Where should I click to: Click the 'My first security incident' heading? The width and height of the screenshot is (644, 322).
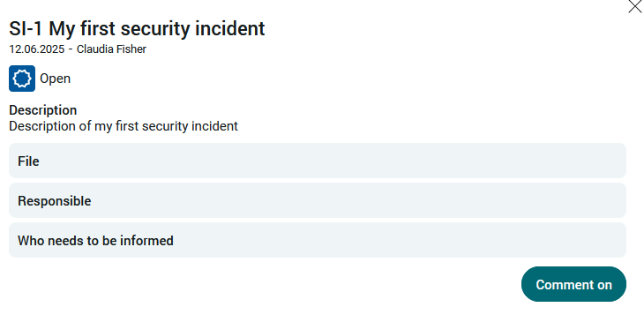157,29
